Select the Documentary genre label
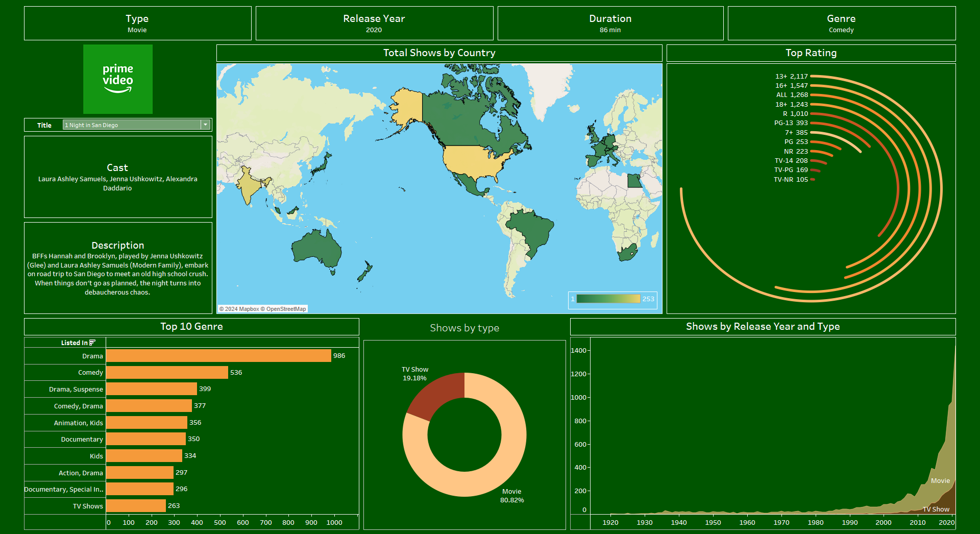The width and height of the screenshot is (980, 534). (82, 440)
